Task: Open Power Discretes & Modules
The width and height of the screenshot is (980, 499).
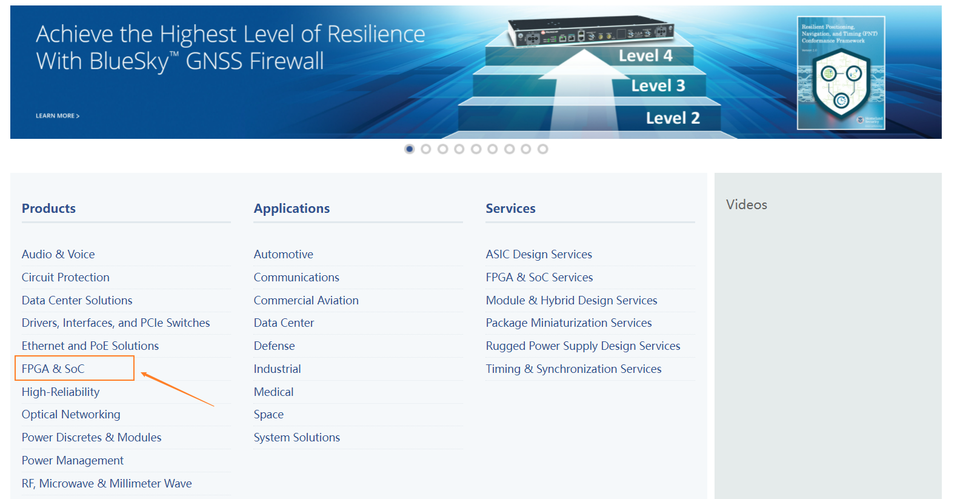Action: (92, 438)
